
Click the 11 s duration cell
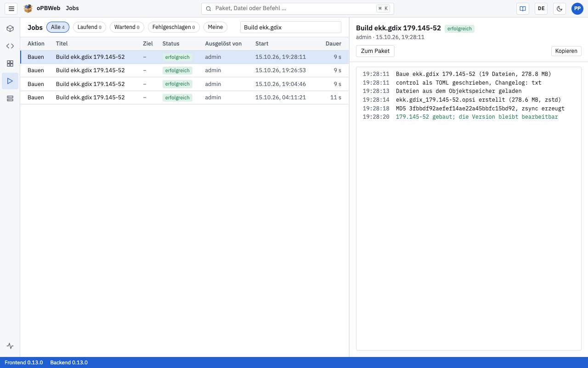pos(336,98)
